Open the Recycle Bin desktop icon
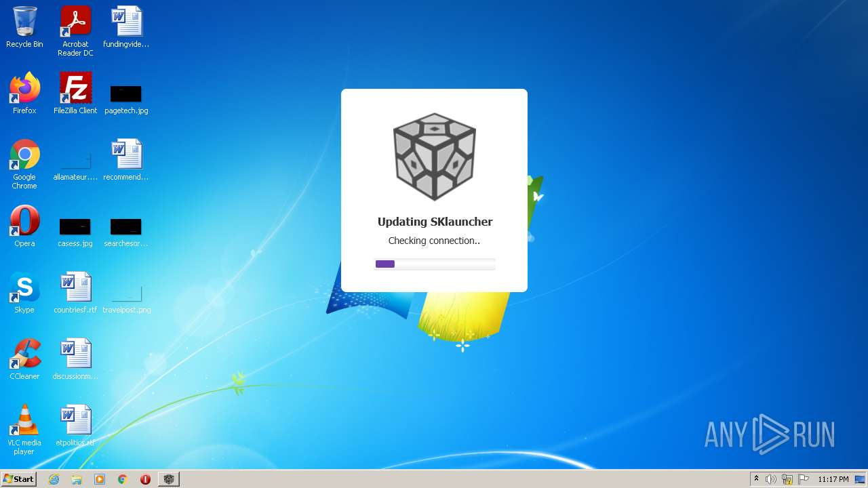The height and width of the screenshot is (488, 868). (x=24, y=27)
